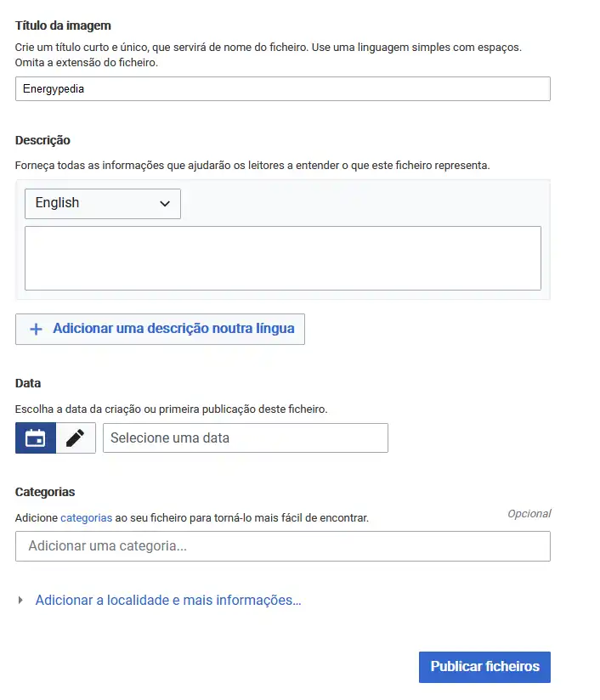600x700 pixels.
Task: Select the pencil icon for manual date entry
Action: coord(76,437)
